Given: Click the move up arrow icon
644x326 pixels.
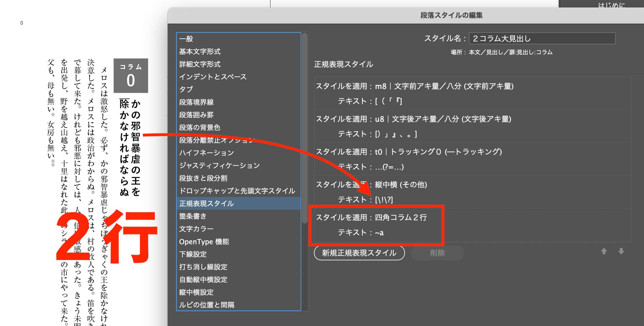Looking at the screenshot, I should tap(604, 251).
